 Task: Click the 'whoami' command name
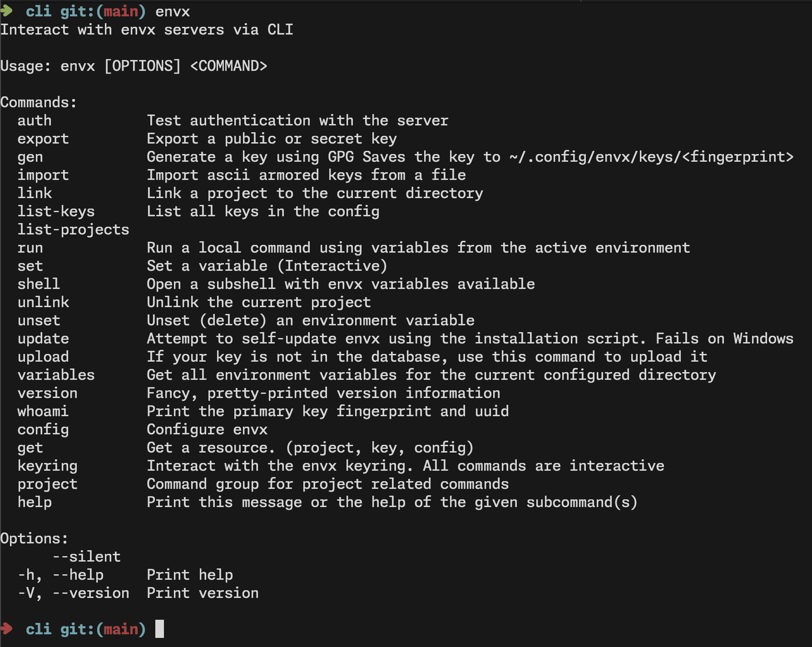43,411
